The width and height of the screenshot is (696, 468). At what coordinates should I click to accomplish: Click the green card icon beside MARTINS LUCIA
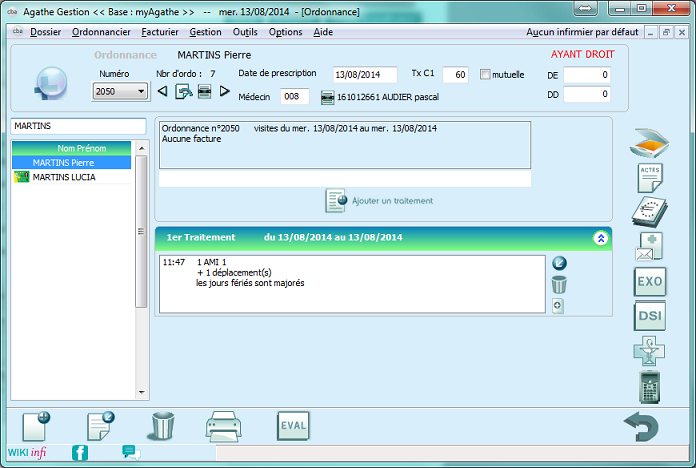21,177
